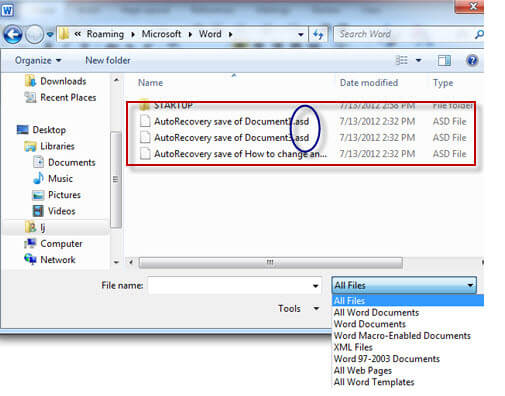Click the Music note icon
Image resolution: width=505 pixels, height=396 pixels.
point(38,178)
